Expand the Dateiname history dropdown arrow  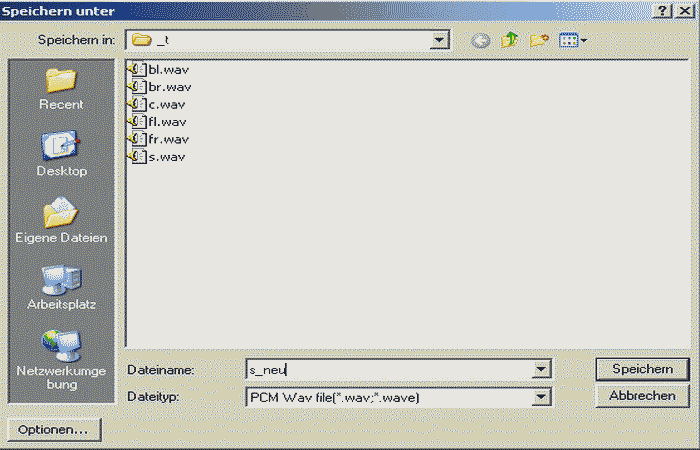coord(542,370)
